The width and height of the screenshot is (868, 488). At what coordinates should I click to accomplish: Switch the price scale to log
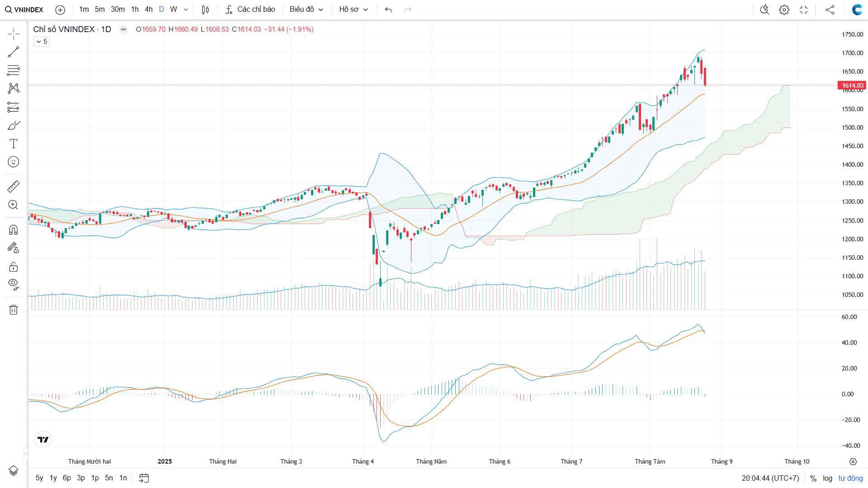coord(827,478)
